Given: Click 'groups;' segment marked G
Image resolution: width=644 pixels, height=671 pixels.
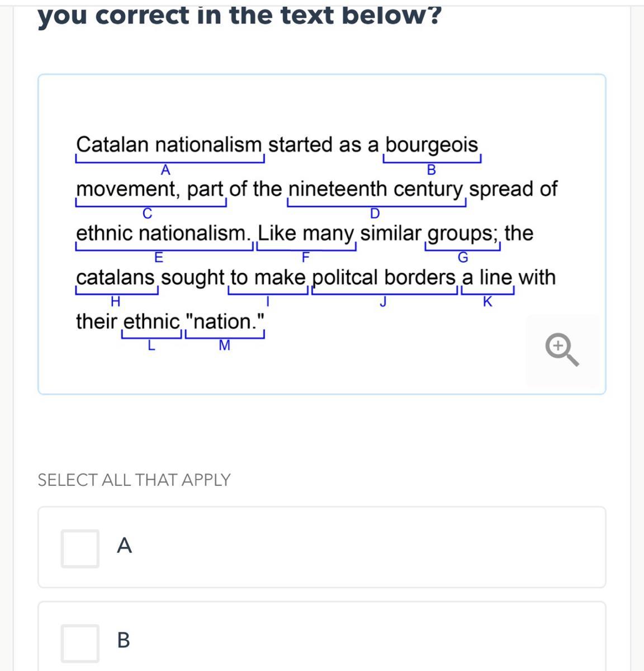Looking at the screenshot, I should pos(463,233).
